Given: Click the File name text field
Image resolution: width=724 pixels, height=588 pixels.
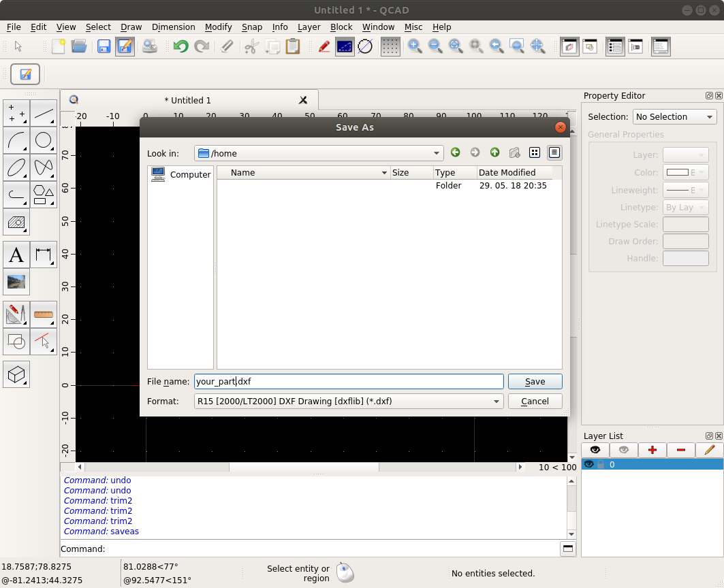Looking at the screenshot, I should pyautogui.click(x=349, y=382).
